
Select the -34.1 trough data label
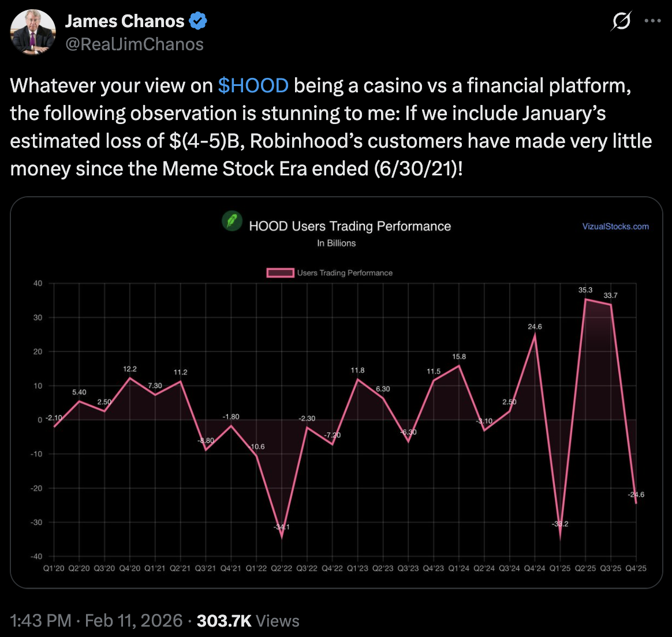(x=282, y=527)
